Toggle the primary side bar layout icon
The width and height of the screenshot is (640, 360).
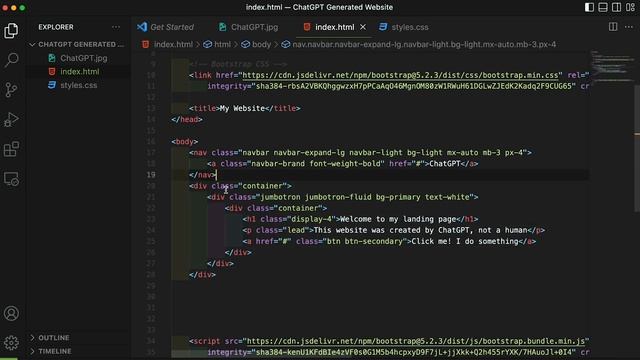point(589,7)
